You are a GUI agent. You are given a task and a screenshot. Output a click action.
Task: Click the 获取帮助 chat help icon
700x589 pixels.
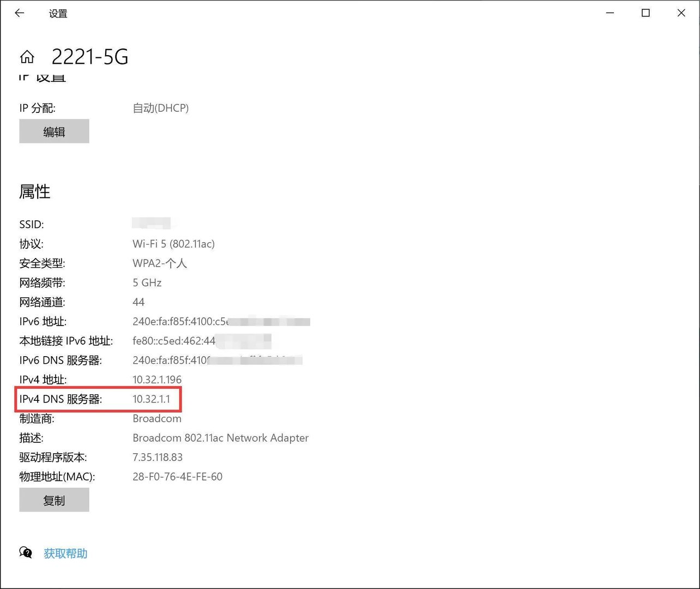click(x=25, y=552)
